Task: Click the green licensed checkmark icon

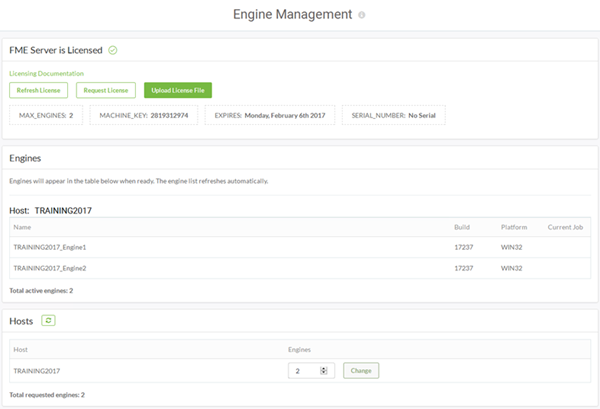Action: [x=112, y=50]
